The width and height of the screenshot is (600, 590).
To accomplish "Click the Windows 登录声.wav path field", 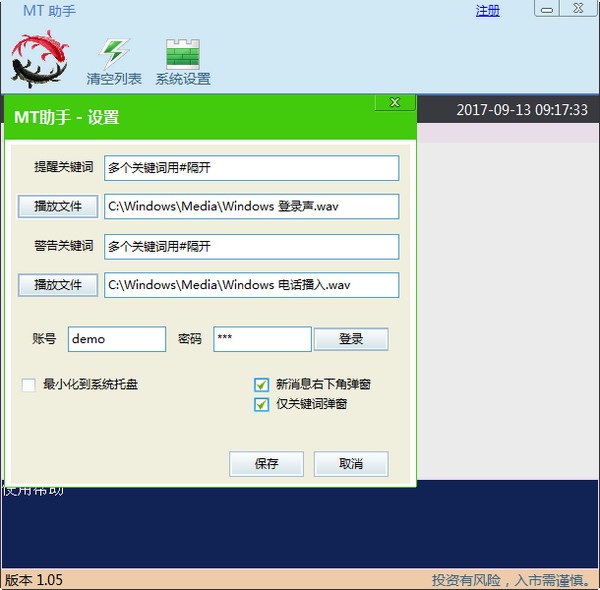I will pos(251,206).
